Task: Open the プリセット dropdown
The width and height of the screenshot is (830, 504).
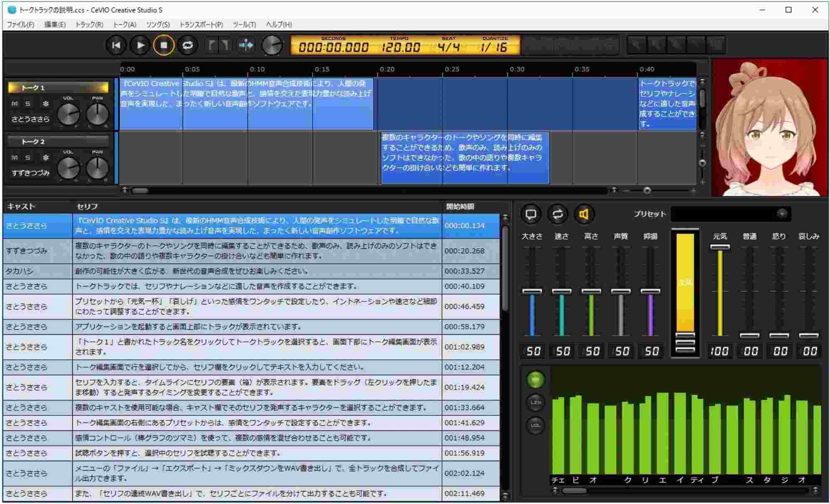Action: tap(731, 214)
